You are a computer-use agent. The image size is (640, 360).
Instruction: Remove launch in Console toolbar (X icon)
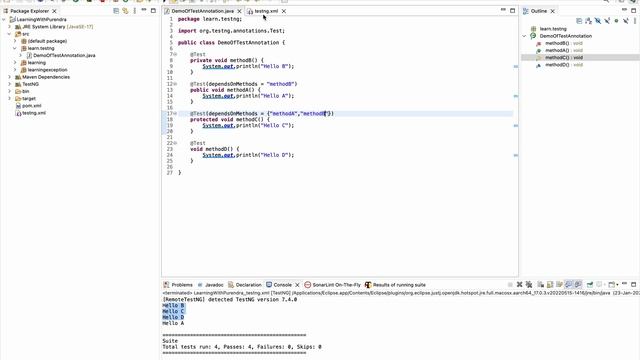pos(520,284)
